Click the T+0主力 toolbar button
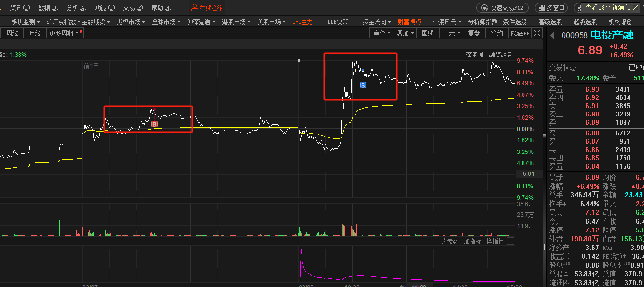The image size is (644, 287). click(x=302, y=22)
